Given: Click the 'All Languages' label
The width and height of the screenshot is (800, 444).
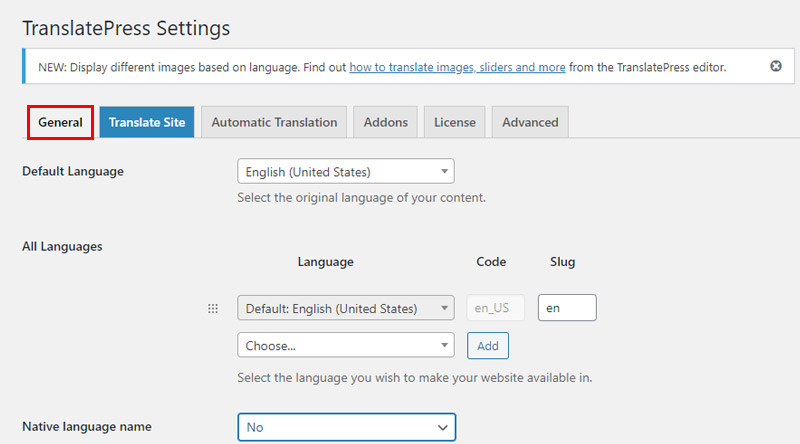Looking at the screenshot, I should click(62, 246).
